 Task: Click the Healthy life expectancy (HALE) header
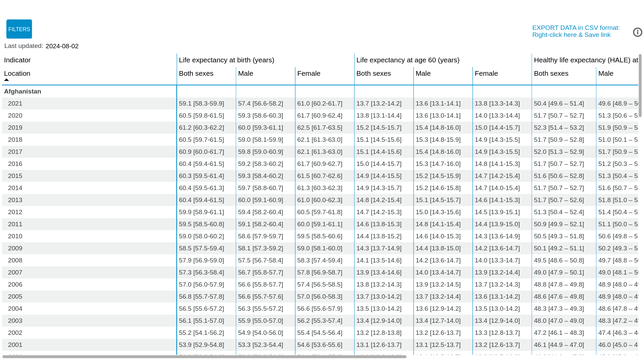pyautogui.click(x=585, y=60)
